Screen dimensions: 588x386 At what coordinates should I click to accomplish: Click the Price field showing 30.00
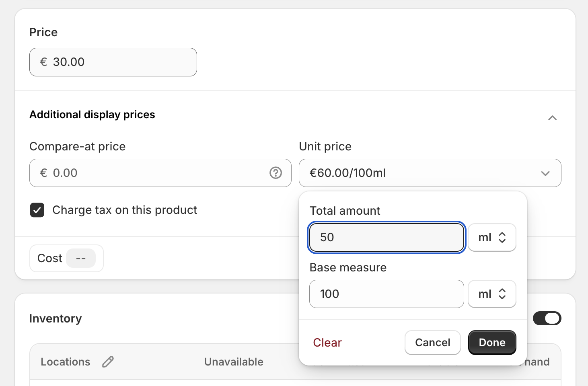click(x=113, y=62)
